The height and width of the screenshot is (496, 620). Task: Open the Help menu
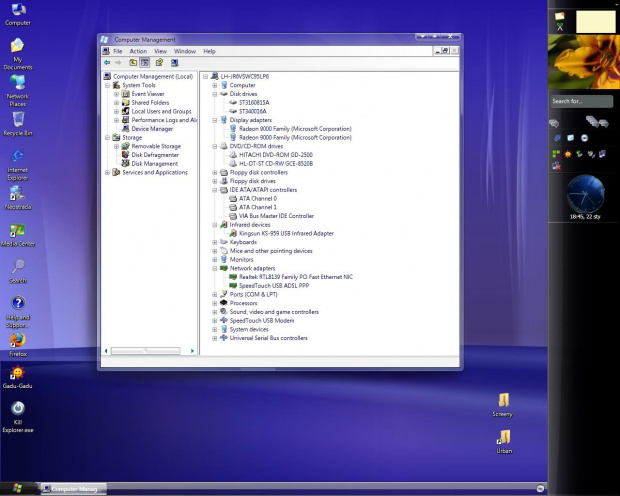[209, 51]
